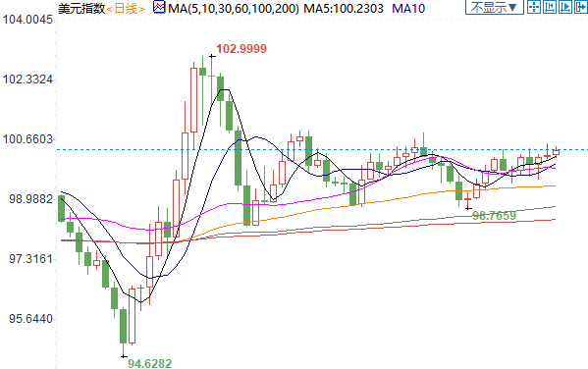
Task: Click the MA5:100.2303 value
Action: pos(344,8)
